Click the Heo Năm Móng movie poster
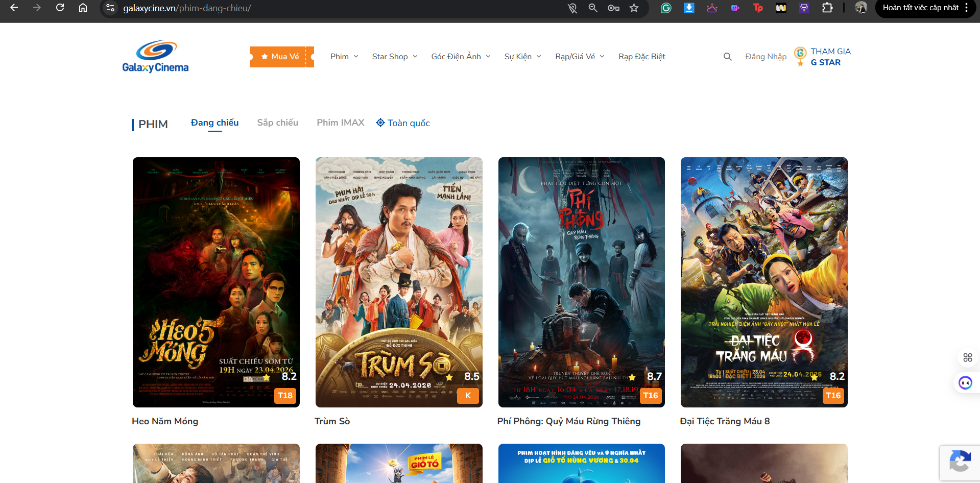The height and width of the screenshot is (483, 980). point(216,282)
